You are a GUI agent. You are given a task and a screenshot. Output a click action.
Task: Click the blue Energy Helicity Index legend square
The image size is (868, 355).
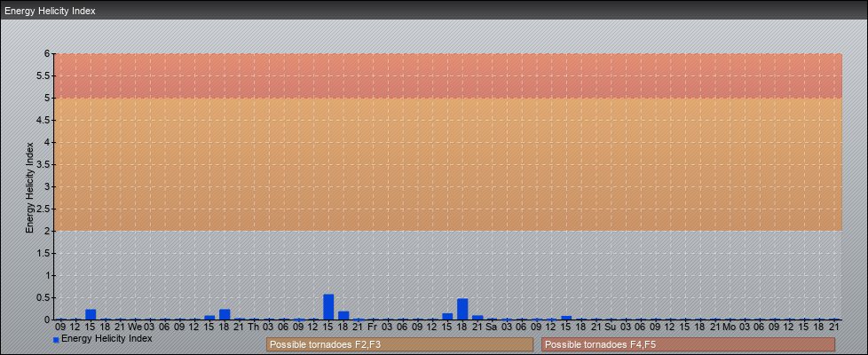56,340
